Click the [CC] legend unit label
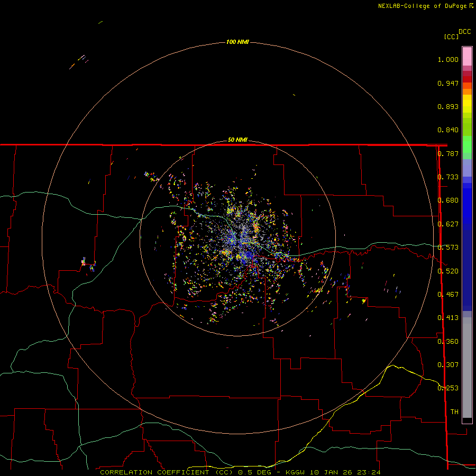 (452, 36)
